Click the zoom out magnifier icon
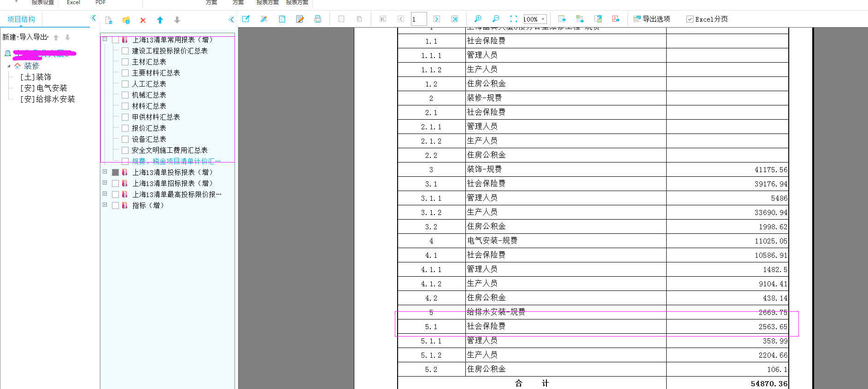The image size is (868, 389). click(496, 19)
